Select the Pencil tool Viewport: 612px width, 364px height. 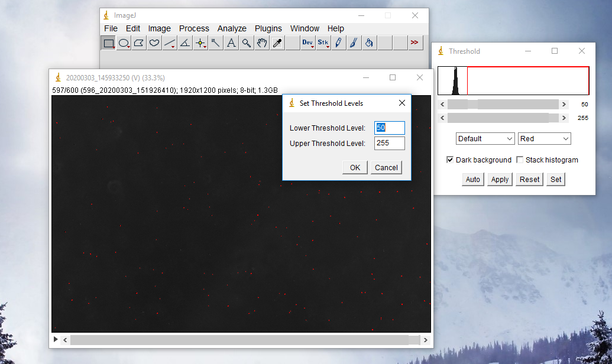338,43
